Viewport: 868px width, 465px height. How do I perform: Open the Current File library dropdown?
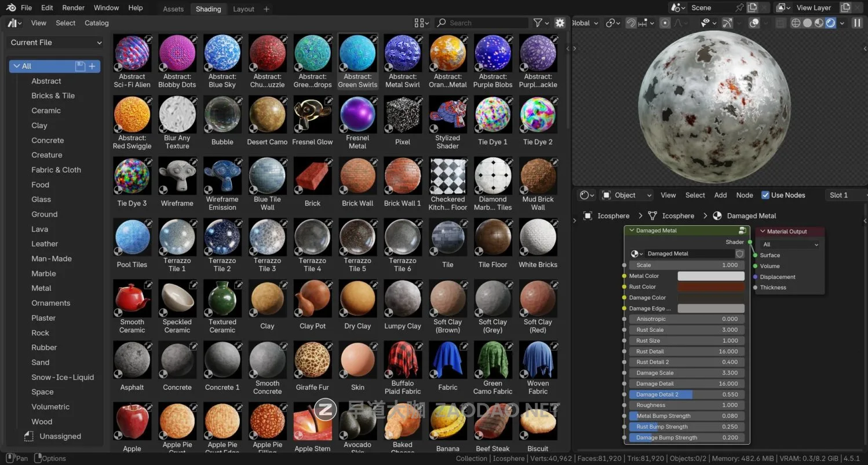[56, 42]
